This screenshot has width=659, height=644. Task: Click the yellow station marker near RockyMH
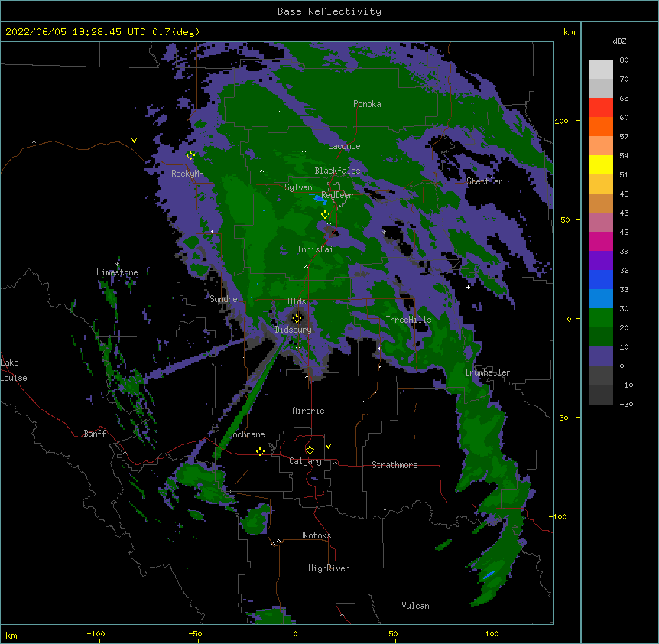[x=190, y=156]
